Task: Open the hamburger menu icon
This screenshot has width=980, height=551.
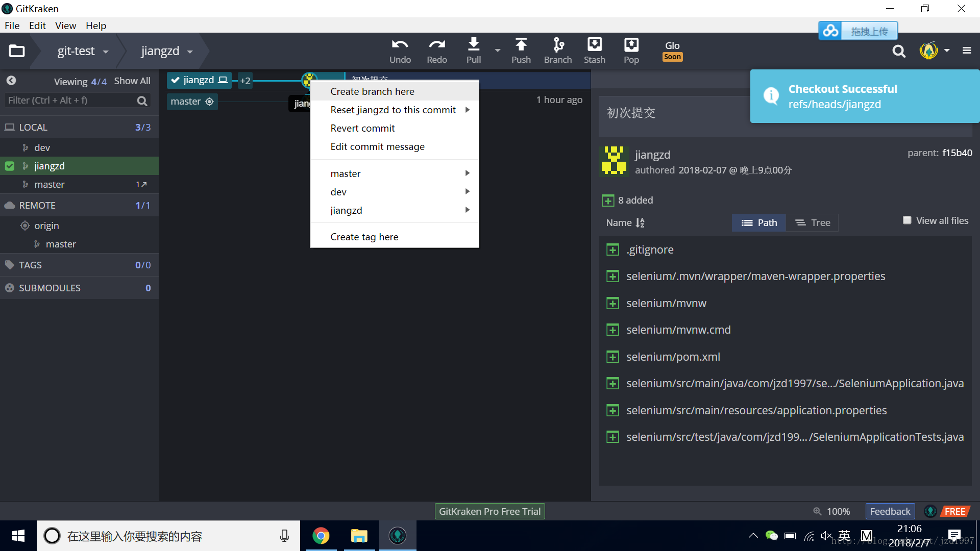Action: (x=967, y=51)
